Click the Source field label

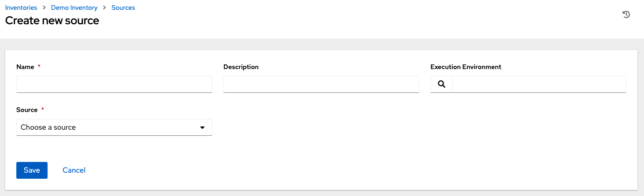tap(27, 110)
